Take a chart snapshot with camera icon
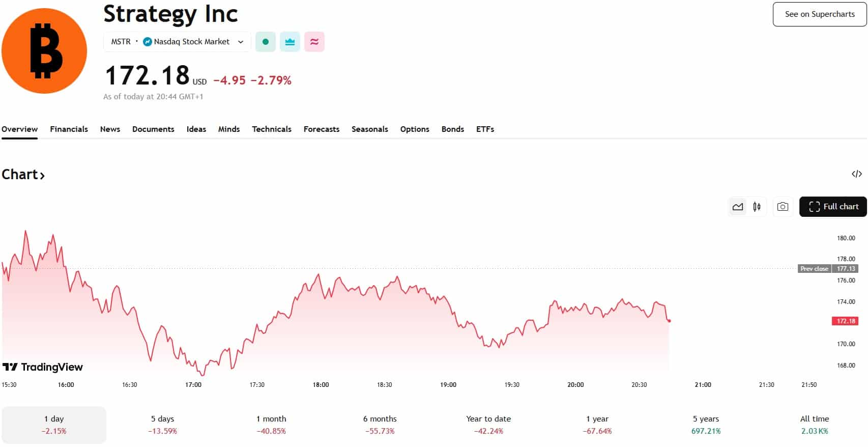The image size is (868, 447). pos(783,207)
